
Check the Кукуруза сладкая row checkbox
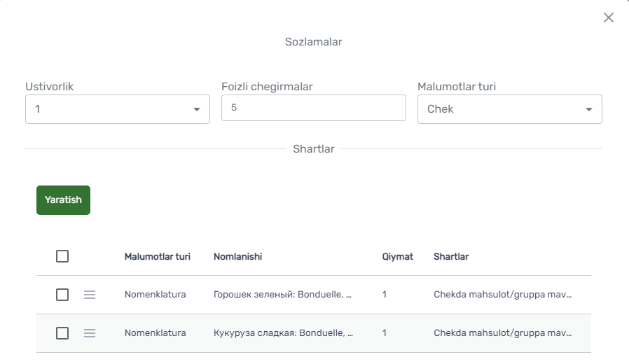coord(62,333)
